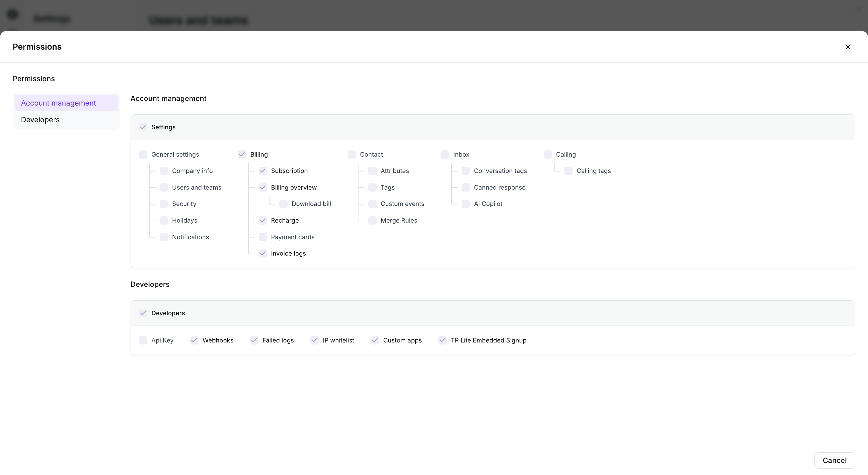Uncheck the Recharge checkbox
Viewport: 868px width, 475px height.
(262, 221)
